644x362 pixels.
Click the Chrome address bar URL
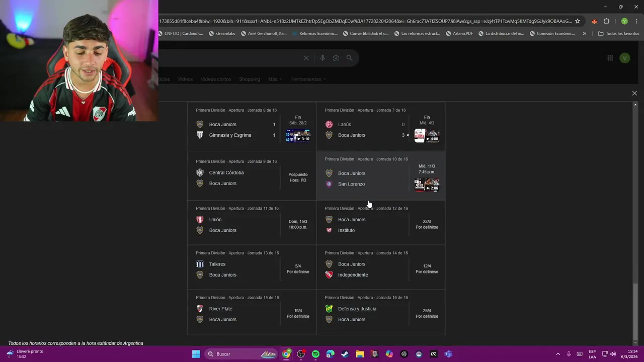tap(366, 21)
